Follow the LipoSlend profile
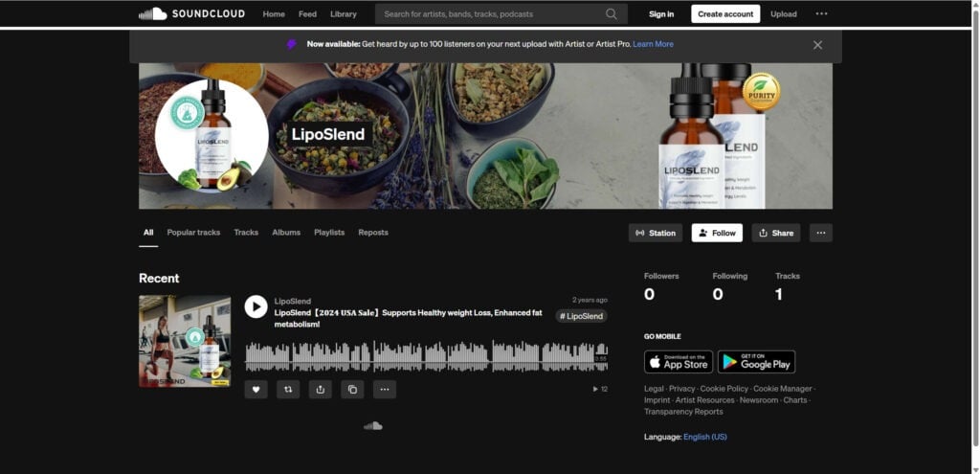Screen dimensions: 980x474 [x=717, y=233]
